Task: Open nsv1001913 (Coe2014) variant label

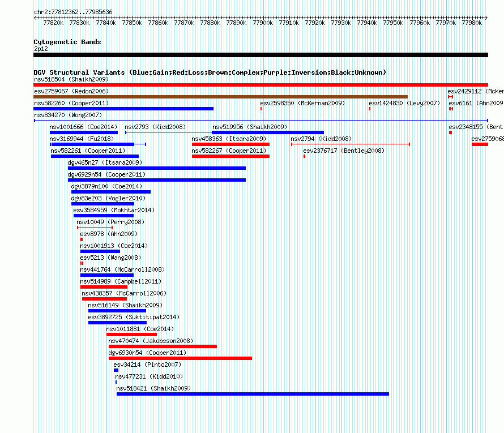Action: (114, 246)
